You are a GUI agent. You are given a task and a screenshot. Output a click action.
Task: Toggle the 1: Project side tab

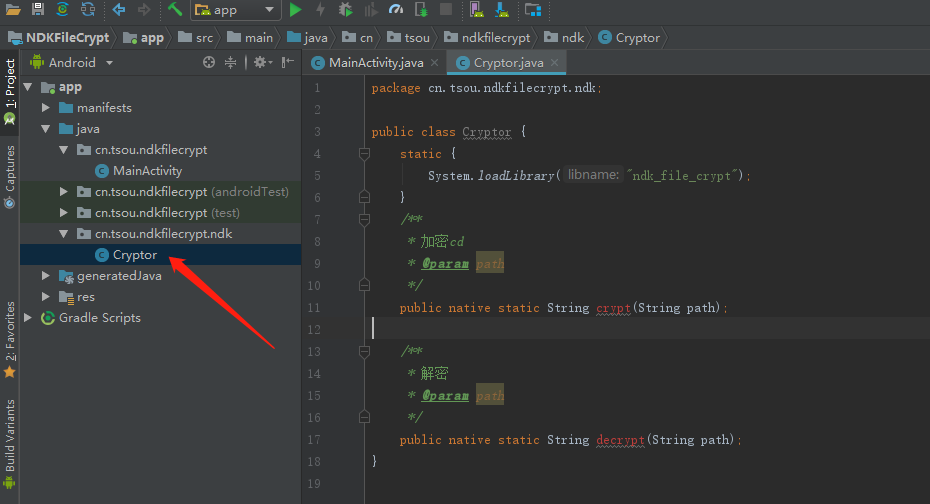pyautogui.click(x=9, y=91)
